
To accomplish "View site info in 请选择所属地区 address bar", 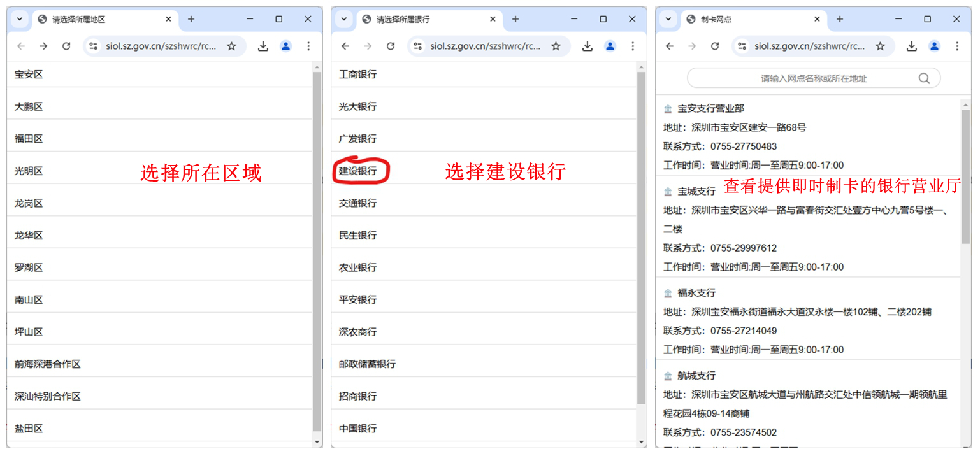I will pos(94,46).
